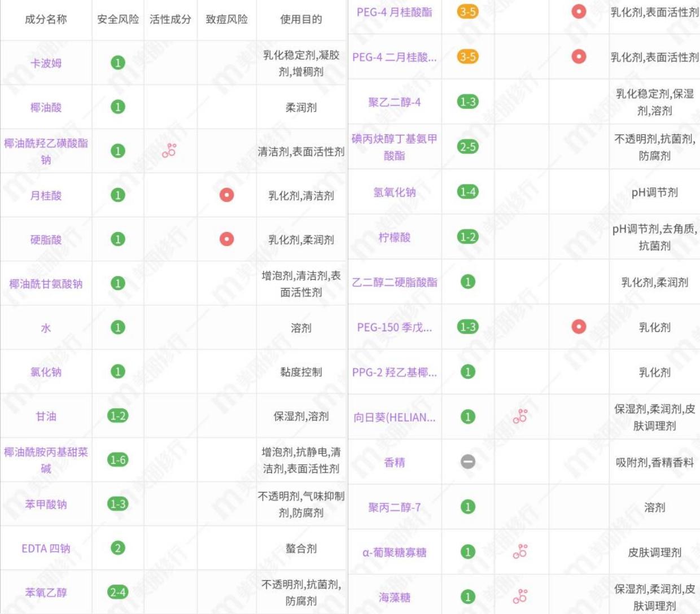Click the 1-2 safety badge for 柠檬酸

(x=467, y=237)
